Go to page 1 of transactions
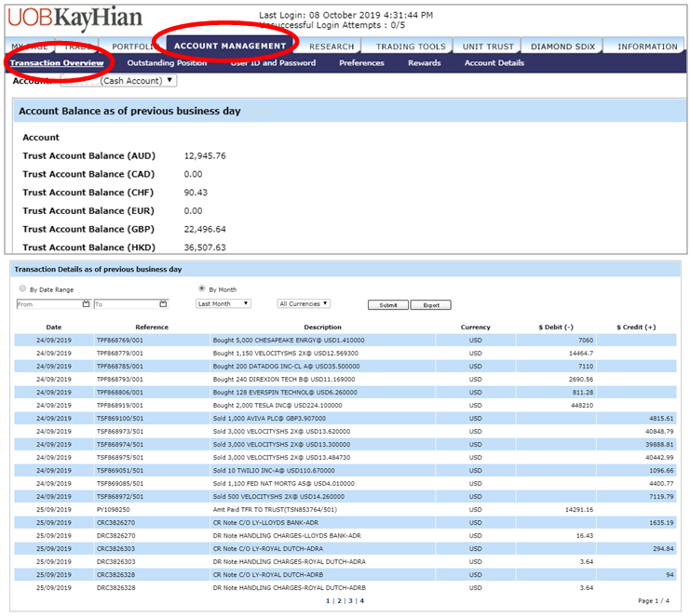Screen dimensions: 690x616 click(x=328, y=600)
